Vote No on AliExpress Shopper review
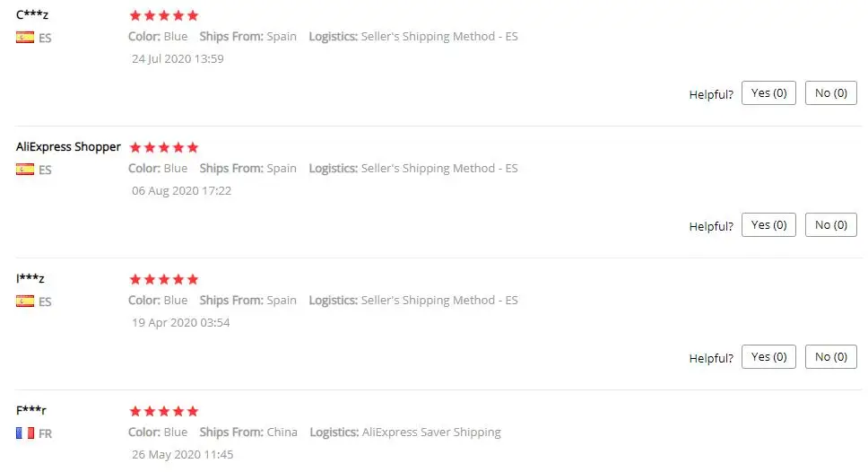This screenshot has width=868, height=472. [830, 225]
